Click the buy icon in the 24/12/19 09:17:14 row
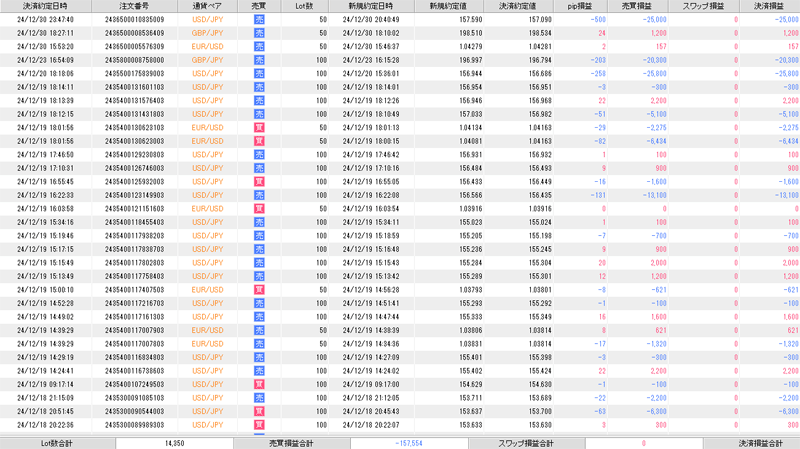This screenshot has height=449, width=800. (259, 385)
